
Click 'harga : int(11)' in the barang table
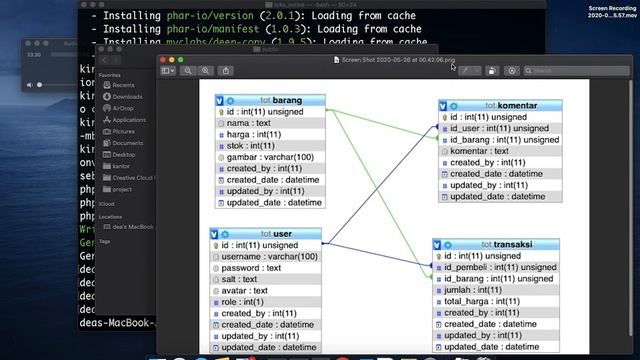point(270,134)
